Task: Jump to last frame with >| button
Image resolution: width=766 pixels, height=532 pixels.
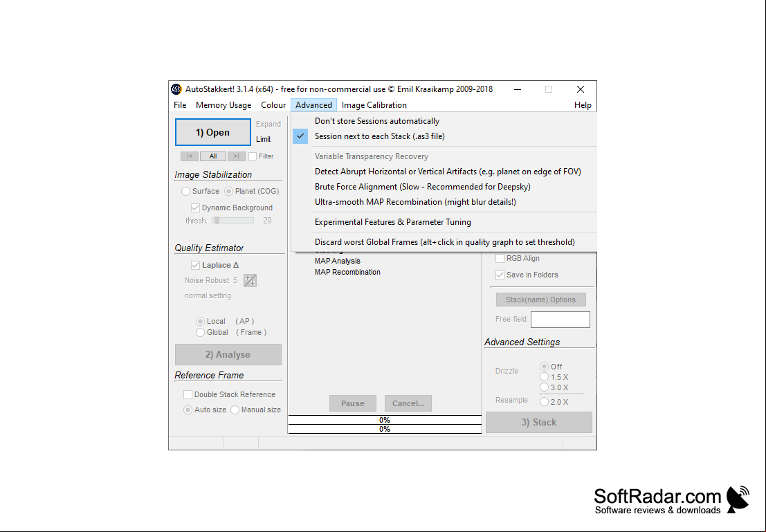Action: point(236,156)
